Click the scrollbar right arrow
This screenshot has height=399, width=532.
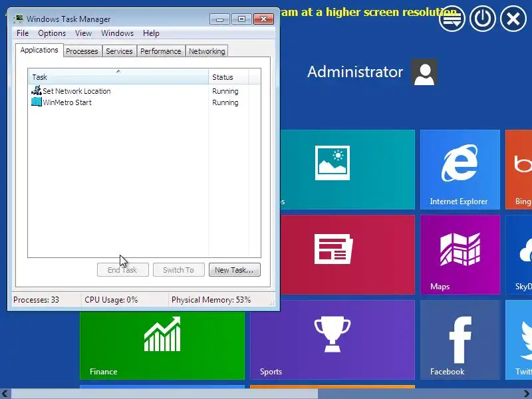[527, 394]
